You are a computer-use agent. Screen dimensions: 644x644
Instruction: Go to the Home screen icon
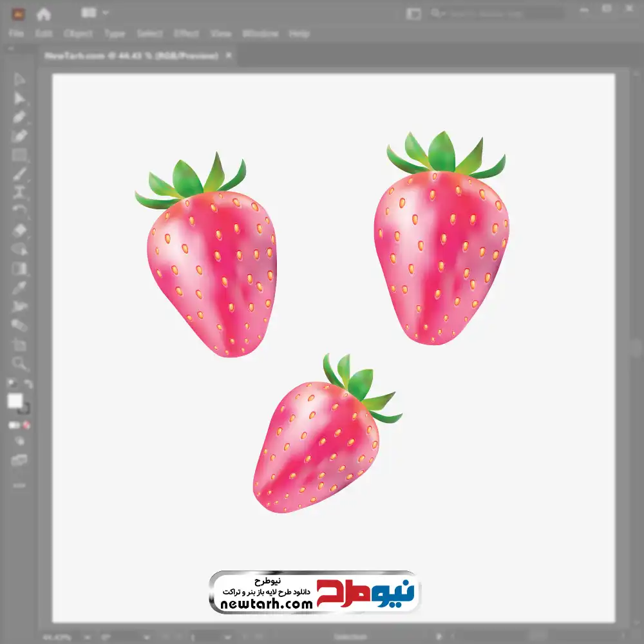click(x=44, y=14)
